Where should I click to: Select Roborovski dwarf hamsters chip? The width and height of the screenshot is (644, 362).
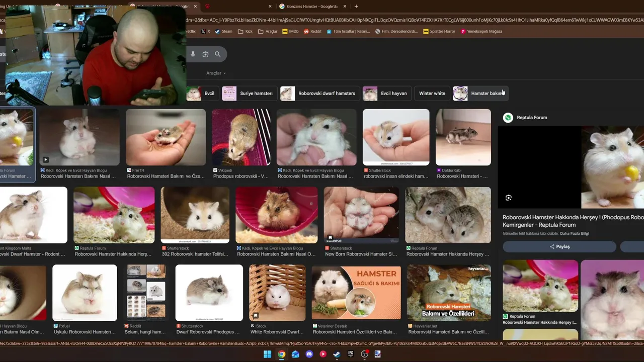319,94
